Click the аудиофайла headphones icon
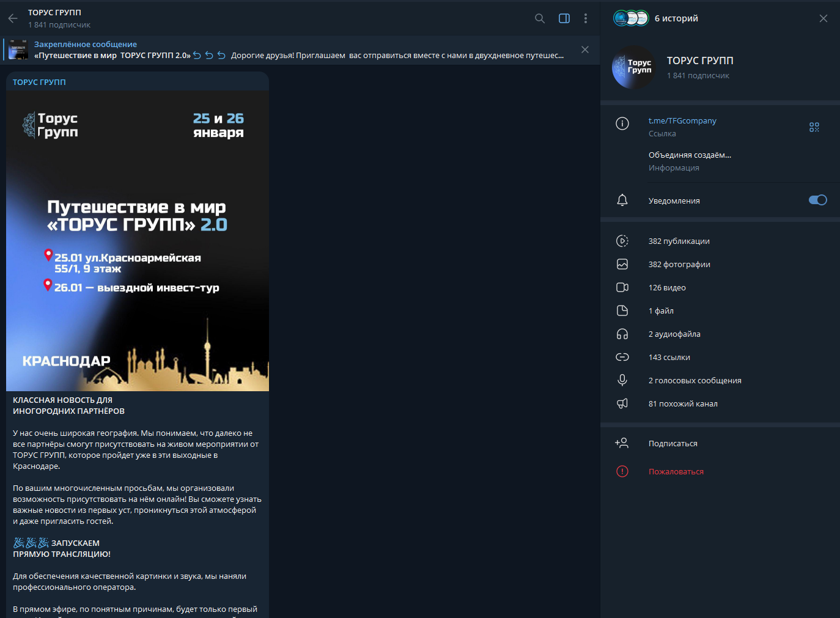The width and height of the screenshot is (840, 618). (x=622, y=334)
